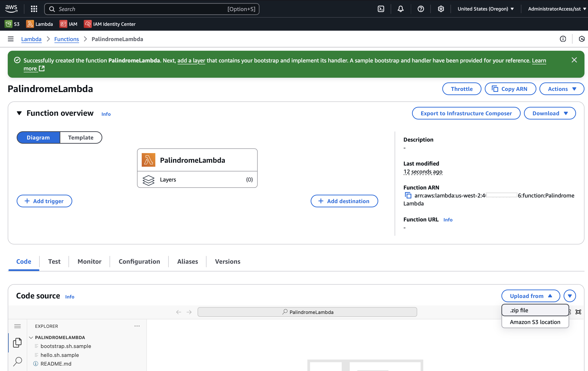Viewport: 588px width, 371px height.
Task: Open AWS CloudShell terminal icon
Action: 381,9
